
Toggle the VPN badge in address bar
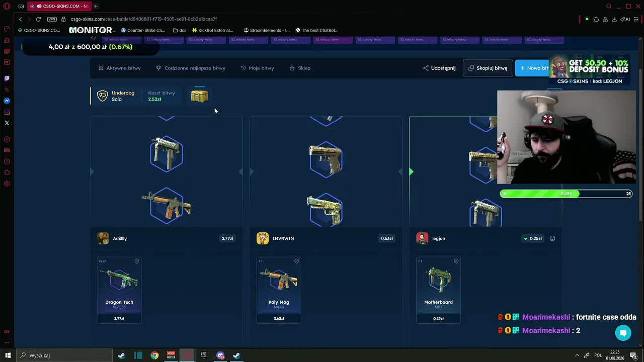52,19
